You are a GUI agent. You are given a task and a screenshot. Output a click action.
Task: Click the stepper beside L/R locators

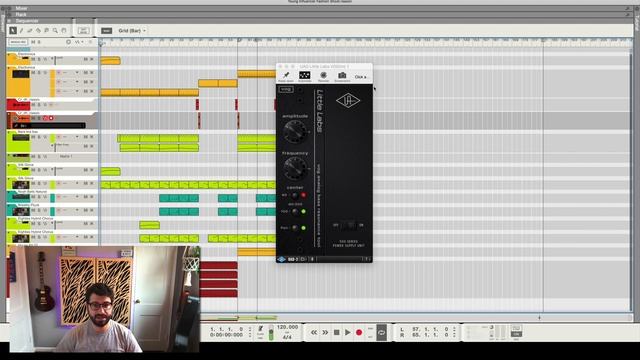pos(454,332)
